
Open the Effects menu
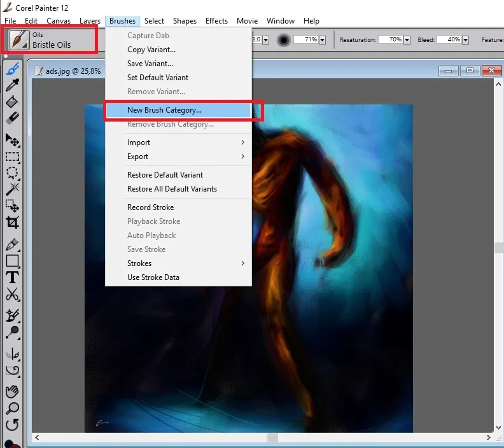click(216, 21)
